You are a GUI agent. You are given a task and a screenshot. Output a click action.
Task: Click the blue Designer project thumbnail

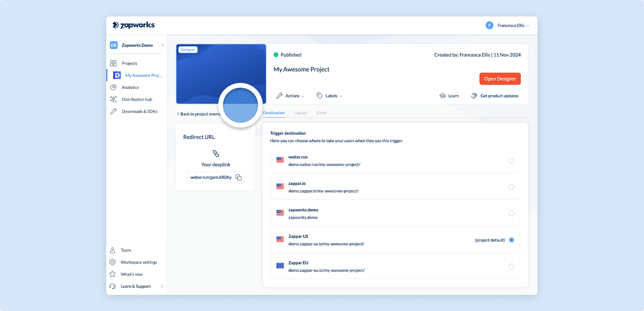pos(221,74)
